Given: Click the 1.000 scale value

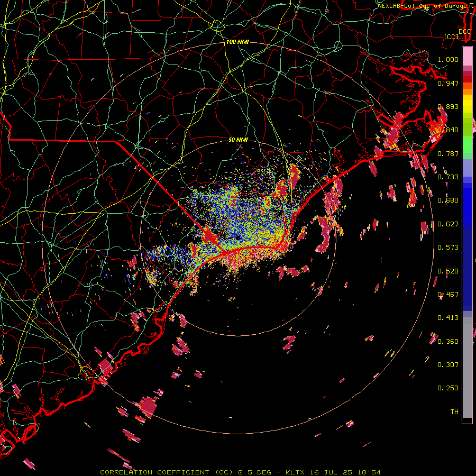Looking at the screenshot, I should pyautogui.click(x=448, y=59).
